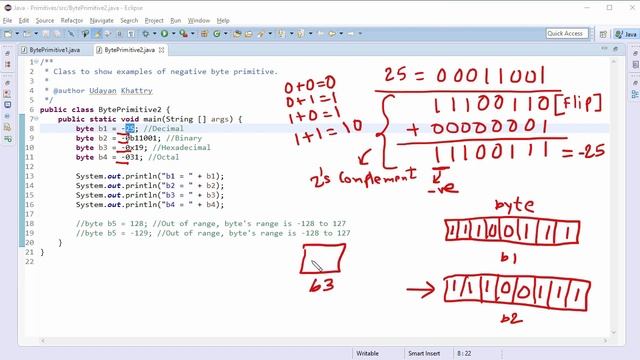The height and width of the screenshot is (360, 640).
Task: Open the Previous Annotation dropdown arrow
Action: [310, 34]
